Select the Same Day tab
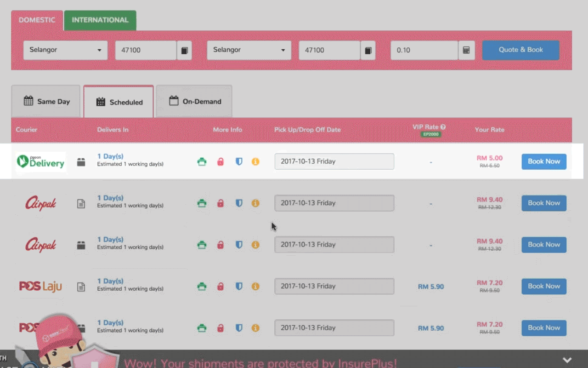The height and width of the screenshot is (368, 588). coord(46,102)
